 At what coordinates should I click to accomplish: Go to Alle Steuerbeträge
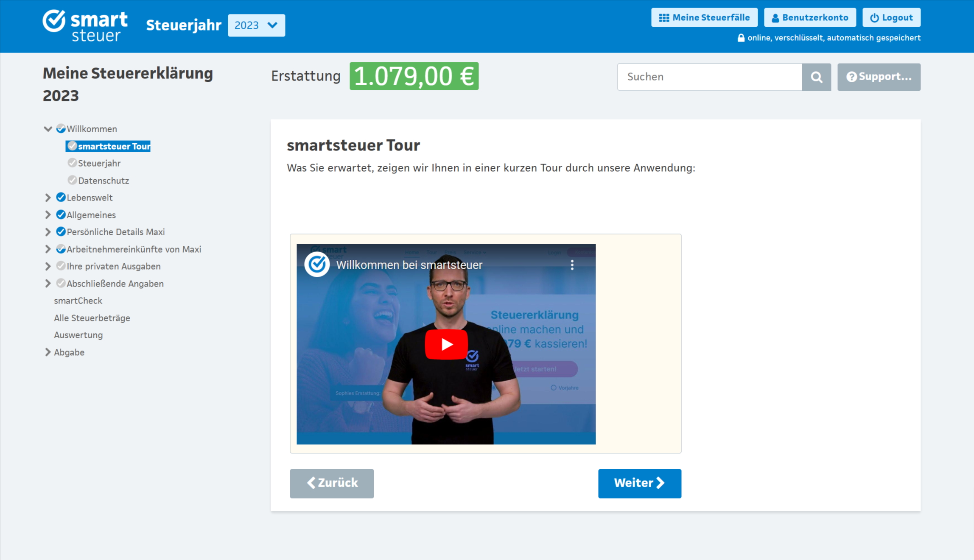click(x=92, y=318)
